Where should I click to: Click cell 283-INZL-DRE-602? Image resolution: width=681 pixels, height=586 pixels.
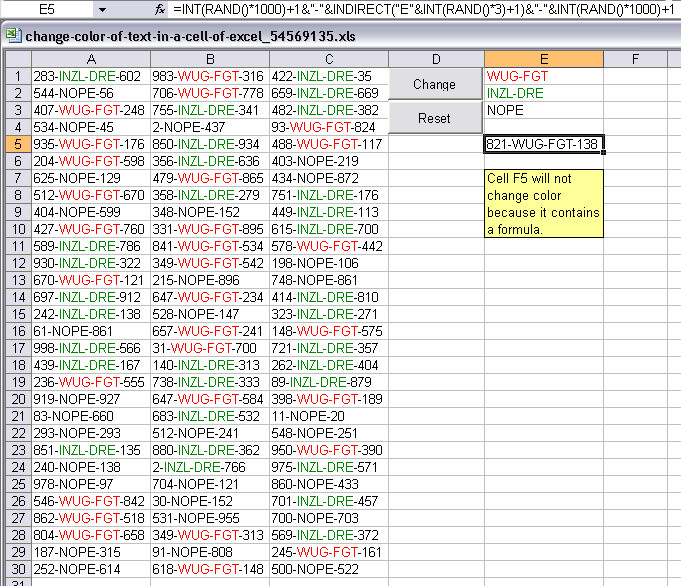91,76
